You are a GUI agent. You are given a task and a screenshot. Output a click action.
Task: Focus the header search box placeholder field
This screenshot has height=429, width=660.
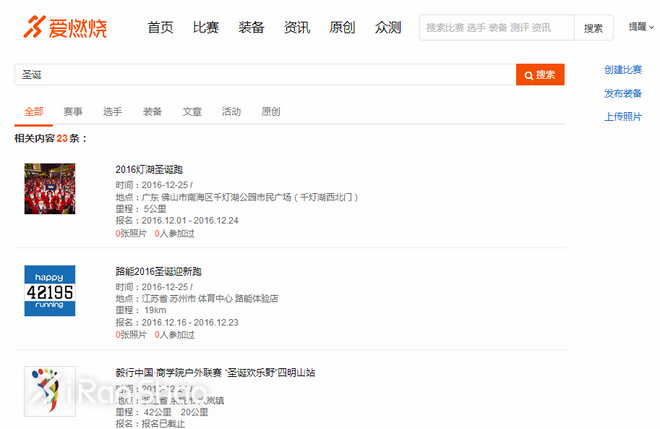(x=497, y=28)
